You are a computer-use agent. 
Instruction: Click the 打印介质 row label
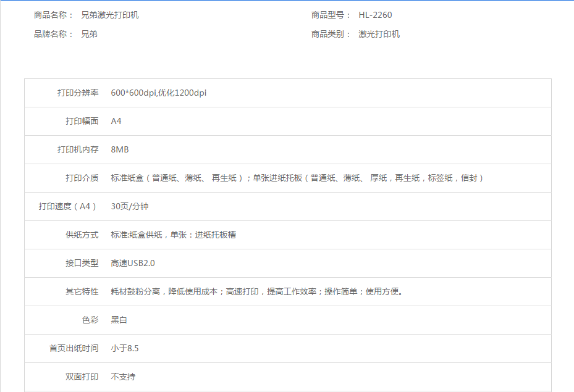[82, 178]
